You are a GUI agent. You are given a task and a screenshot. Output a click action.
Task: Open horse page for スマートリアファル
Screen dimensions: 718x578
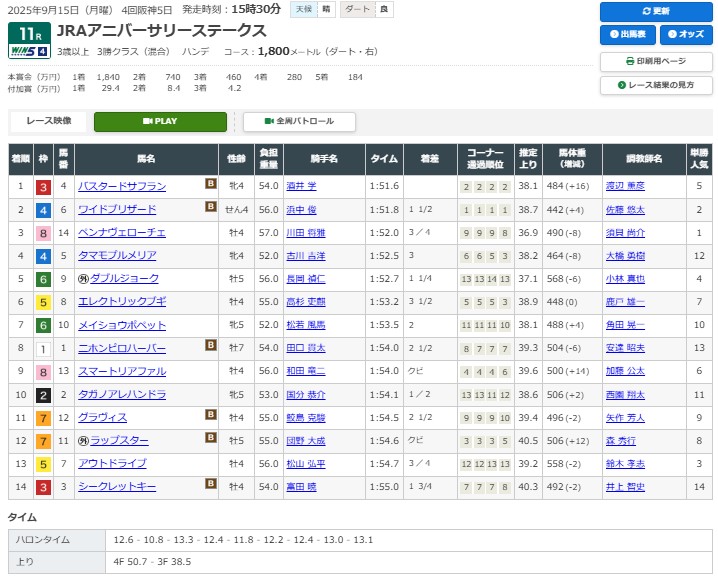122,371
